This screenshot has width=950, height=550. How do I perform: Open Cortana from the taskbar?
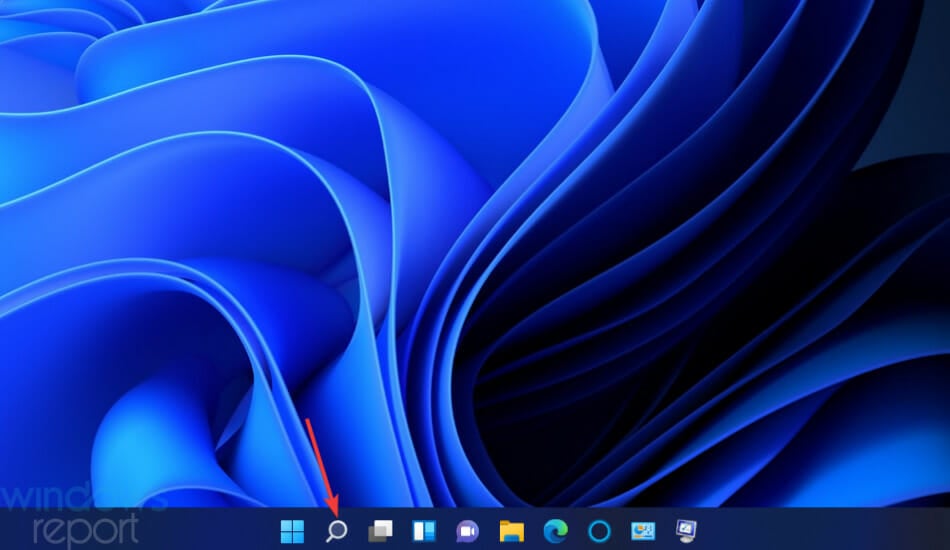click(599, 530)
